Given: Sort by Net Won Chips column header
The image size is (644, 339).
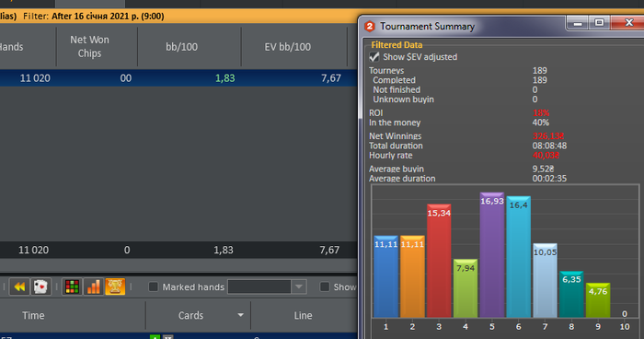Looking at the screenshot, I should tap(89, 46).
